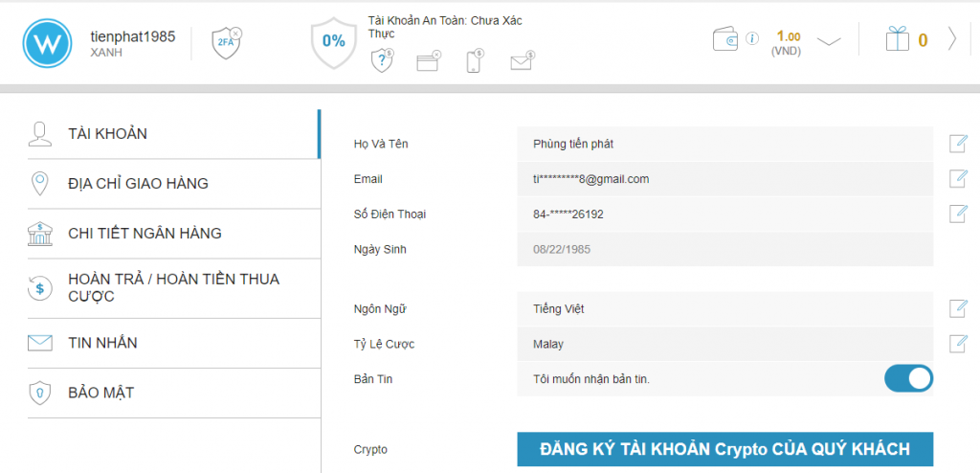Expand the balance dropdown chevron
This screenshot has width=980, height=473.
pyautogui.click(x=829, y=42)
